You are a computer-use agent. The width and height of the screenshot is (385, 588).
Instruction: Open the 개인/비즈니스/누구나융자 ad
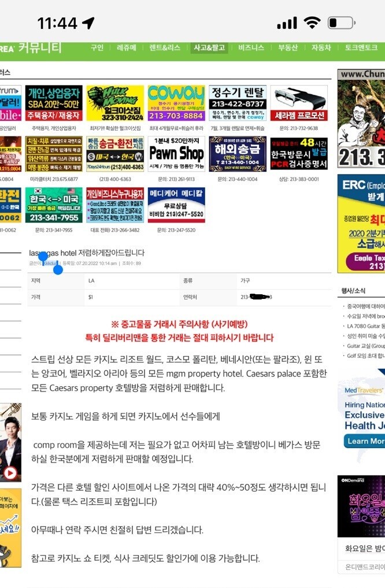(x=115, y=205)
